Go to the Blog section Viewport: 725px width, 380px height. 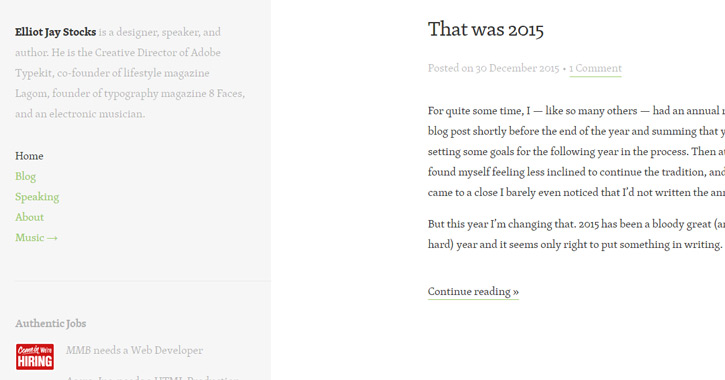[25, 177]
